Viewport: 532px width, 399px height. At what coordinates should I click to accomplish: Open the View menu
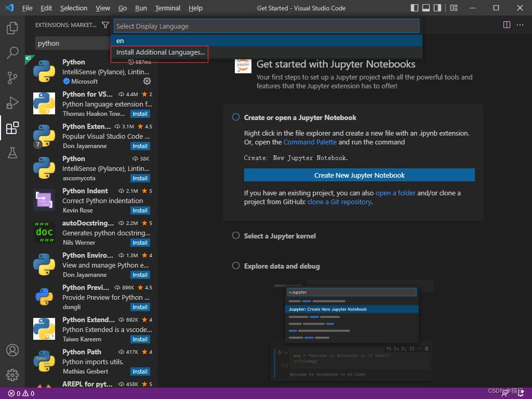click(102, 8)
